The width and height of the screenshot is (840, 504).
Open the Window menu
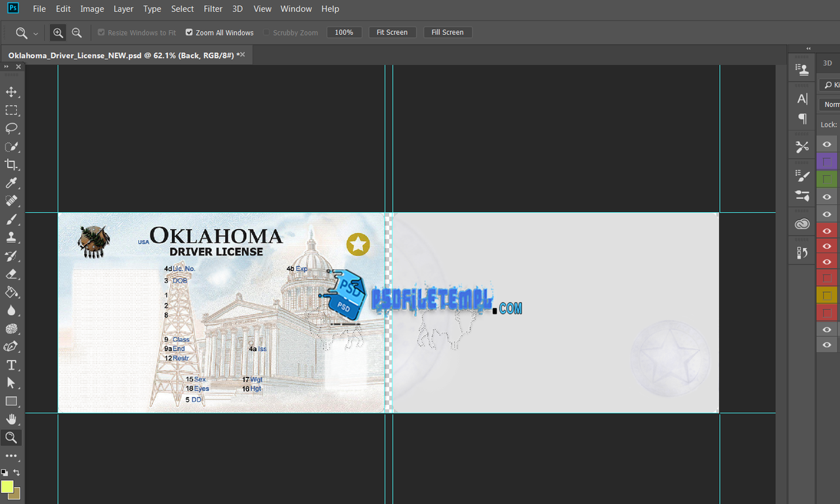pos(296,9)
